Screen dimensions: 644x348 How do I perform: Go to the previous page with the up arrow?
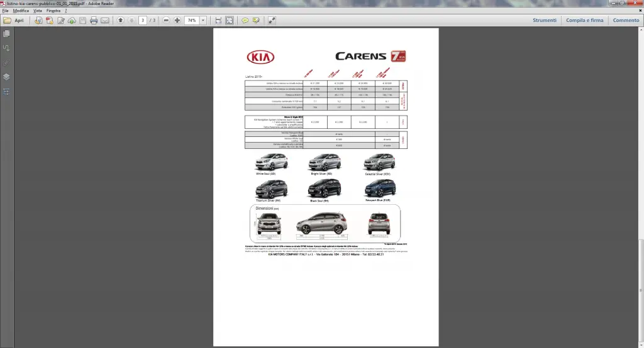[120, 20]
